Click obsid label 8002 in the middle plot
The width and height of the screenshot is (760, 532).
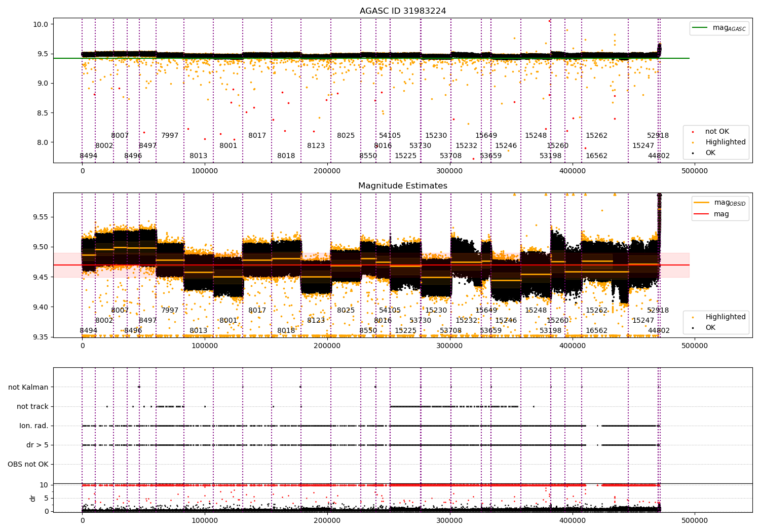coord(104,321)
